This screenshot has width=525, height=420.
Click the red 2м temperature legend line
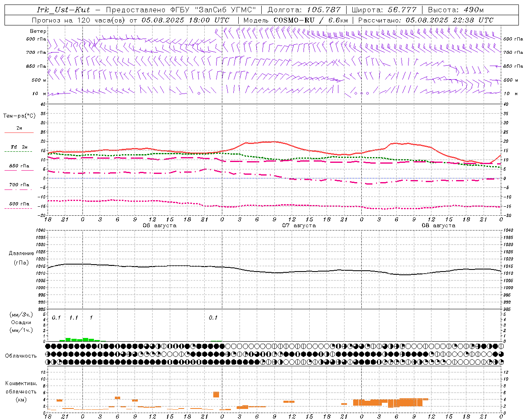[x=19, y=133]
